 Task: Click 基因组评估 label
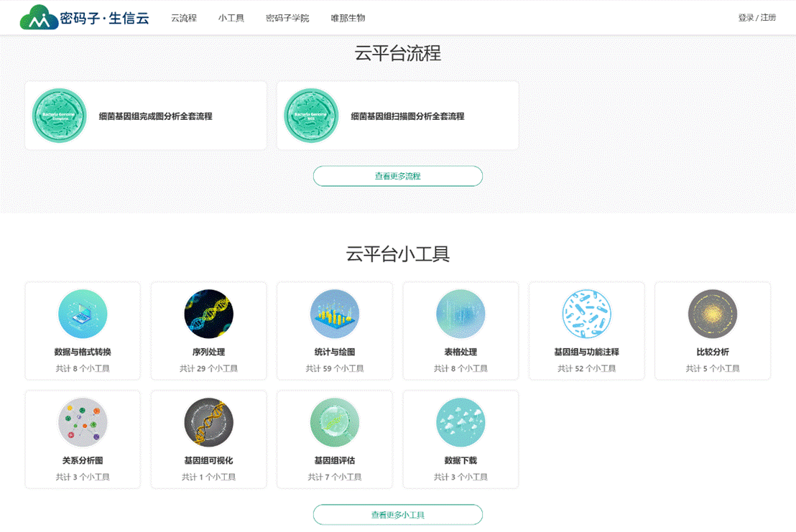(x=335, y=460)
